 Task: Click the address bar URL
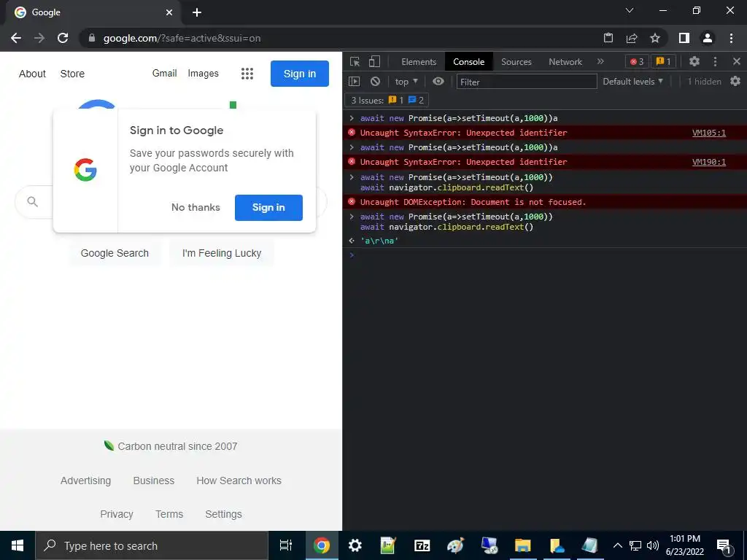(x=182, y=38)
